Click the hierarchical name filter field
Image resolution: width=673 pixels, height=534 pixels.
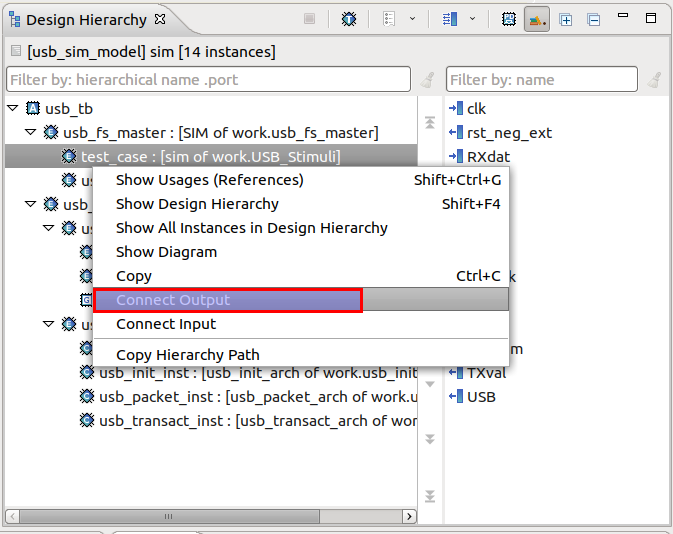pos(209,79)
